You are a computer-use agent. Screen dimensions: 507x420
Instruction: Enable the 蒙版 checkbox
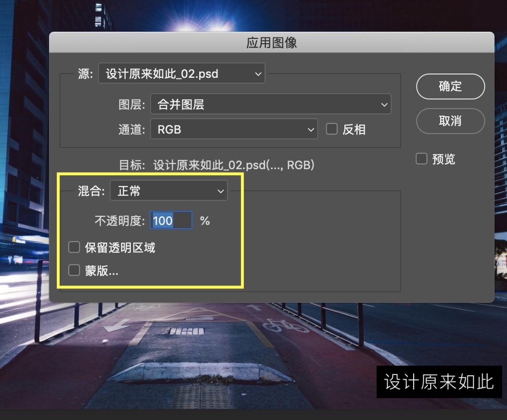pos(74,270)
